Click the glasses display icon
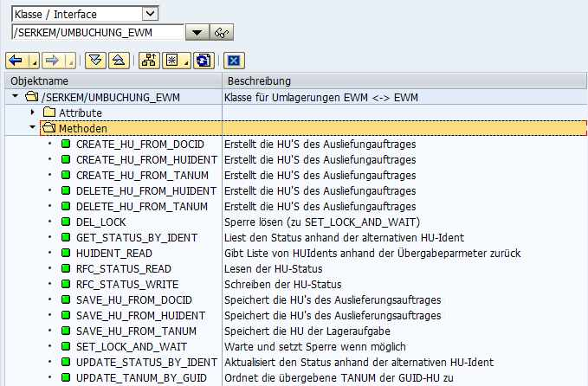This screenshot has width=588, height=386. [x=223, y=33]
